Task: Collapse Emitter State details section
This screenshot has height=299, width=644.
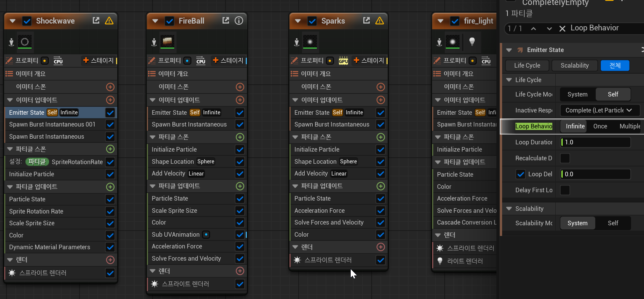Action: (x=509, y=50)
